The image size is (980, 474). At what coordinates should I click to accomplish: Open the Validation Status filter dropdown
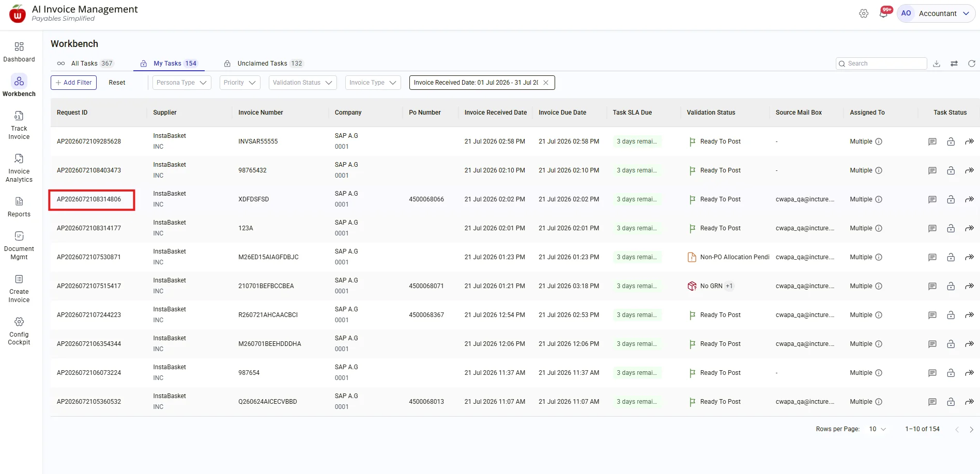pos(303,83)
